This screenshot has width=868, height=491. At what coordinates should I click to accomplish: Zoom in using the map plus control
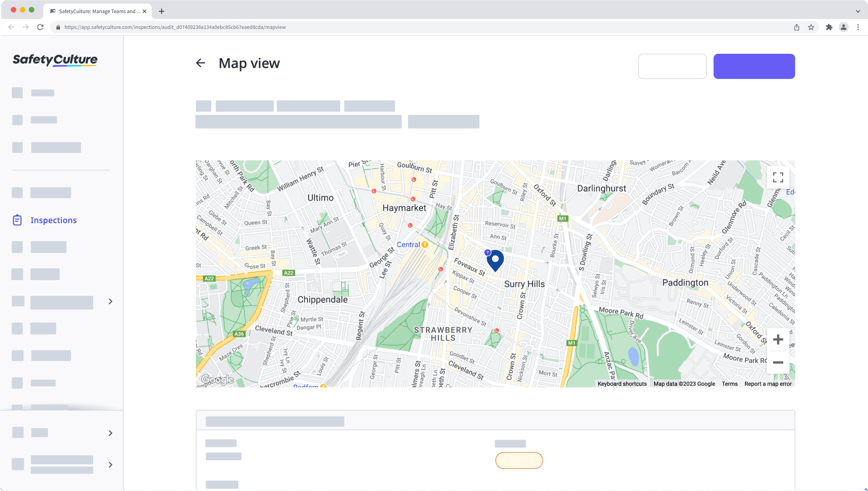pos(778,339)
